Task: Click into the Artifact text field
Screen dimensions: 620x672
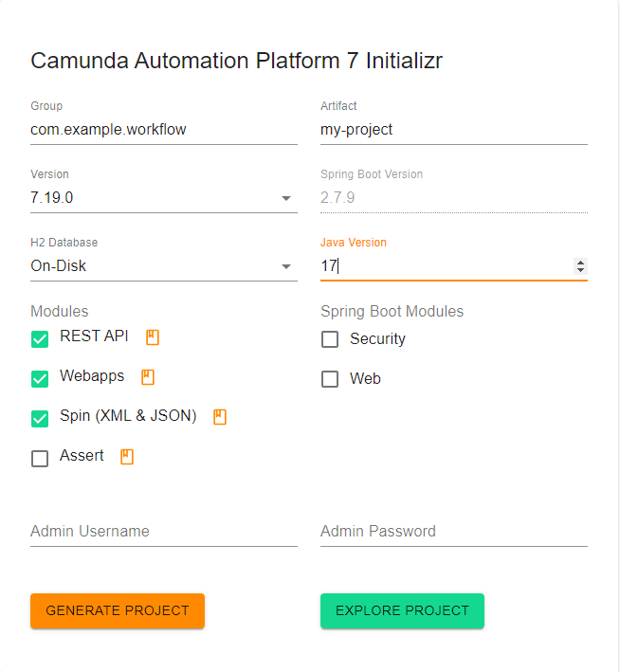Action: [x=453, y=130]
